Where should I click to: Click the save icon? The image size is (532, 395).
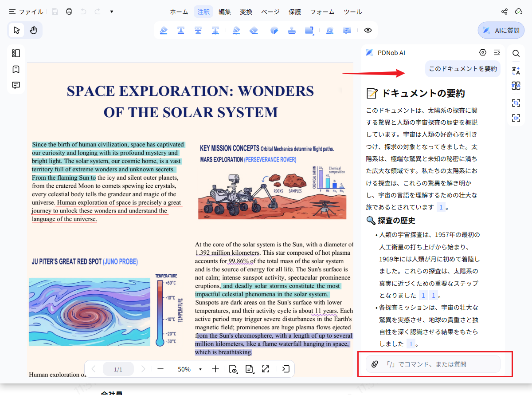click(x=55, y=12)
